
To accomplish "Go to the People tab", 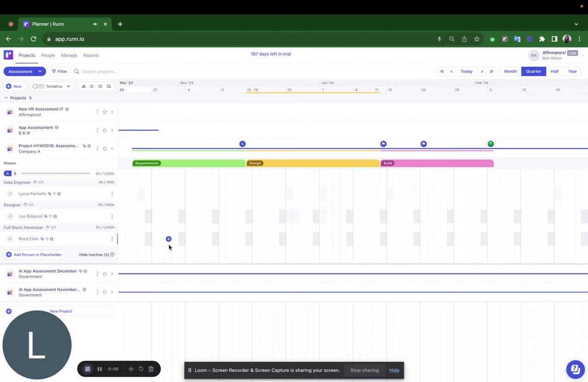I will 48,55.
